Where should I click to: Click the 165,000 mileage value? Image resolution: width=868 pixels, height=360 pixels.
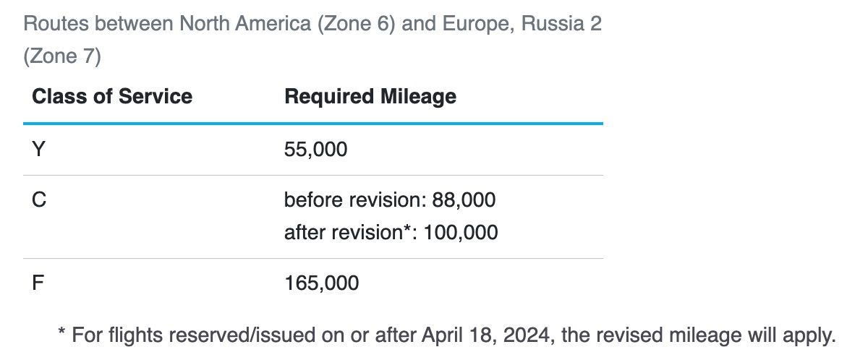[322, 283]
